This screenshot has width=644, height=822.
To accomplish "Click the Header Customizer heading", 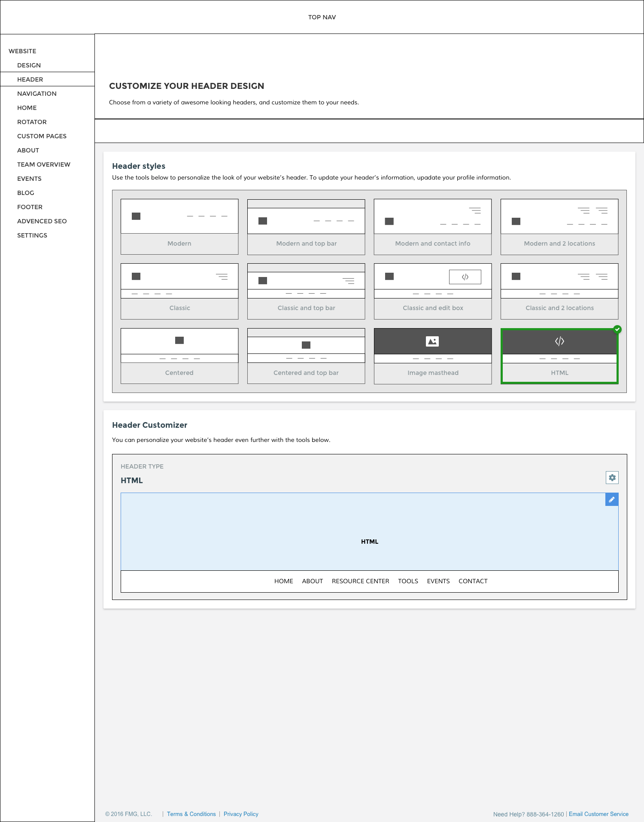I will pos(149,425).
